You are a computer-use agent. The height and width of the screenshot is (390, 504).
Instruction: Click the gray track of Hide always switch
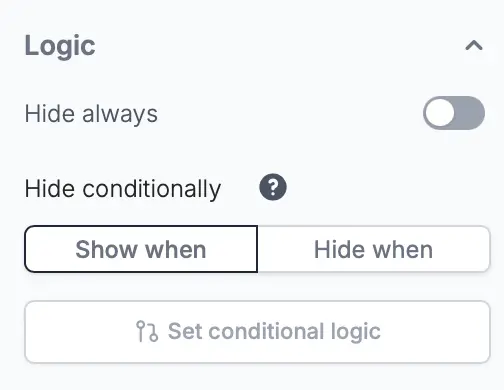click(x=470, y=113)
